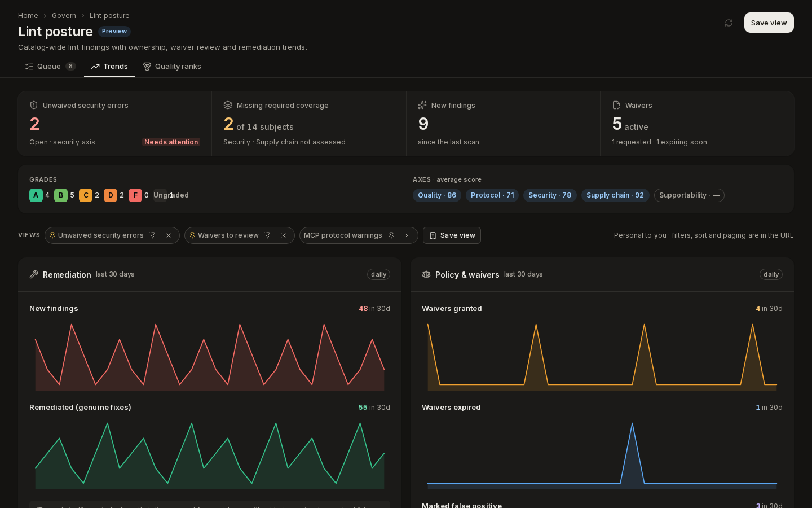Click the Remediated (genuine fixes) chart
This screenshot has height=508, width=812.
point(210,456)
